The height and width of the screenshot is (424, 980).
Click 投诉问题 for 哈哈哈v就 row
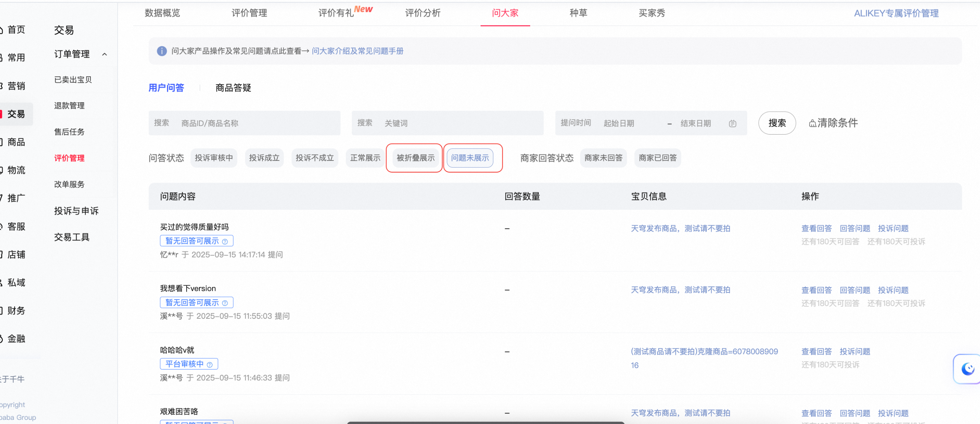(855, 351)
